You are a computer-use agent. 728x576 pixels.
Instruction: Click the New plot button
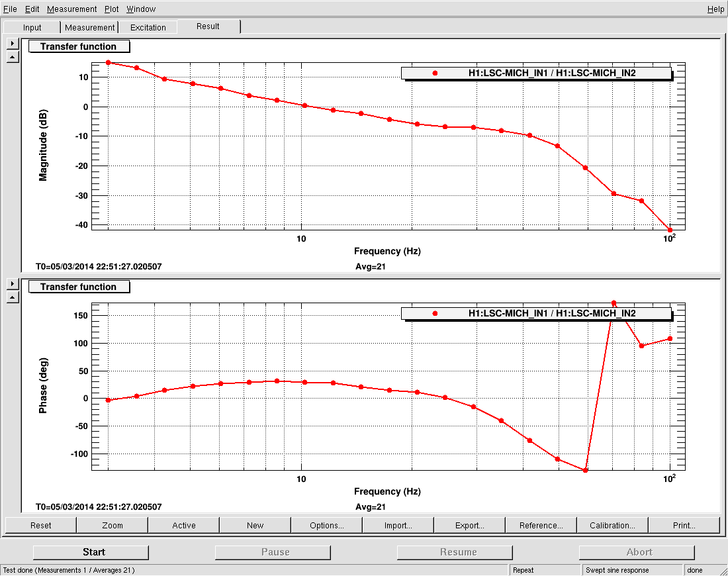coord(255,526)
